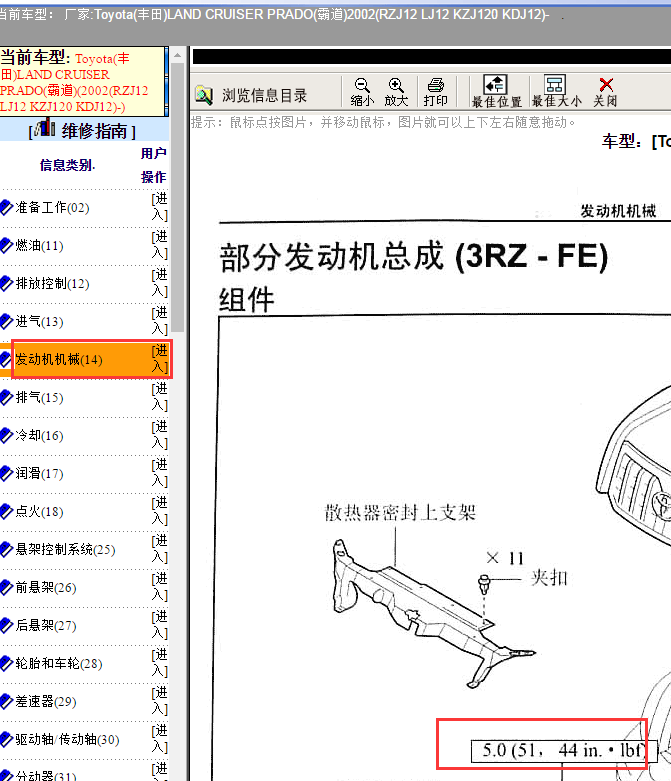Select 轮胎和车轮(28) category
Image resolution: width=671 pixels, height=781 pixels.
[x=59, y=663]
